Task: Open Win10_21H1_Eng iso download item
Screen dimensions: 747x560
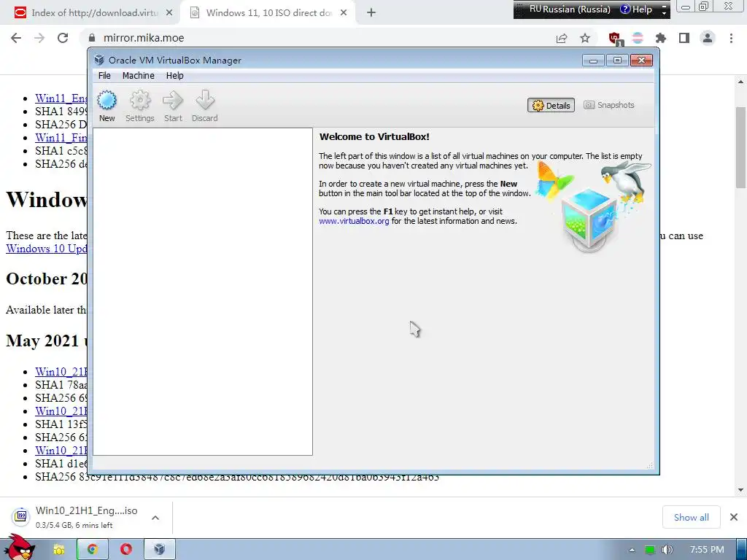Action: [x=76, y=517]
